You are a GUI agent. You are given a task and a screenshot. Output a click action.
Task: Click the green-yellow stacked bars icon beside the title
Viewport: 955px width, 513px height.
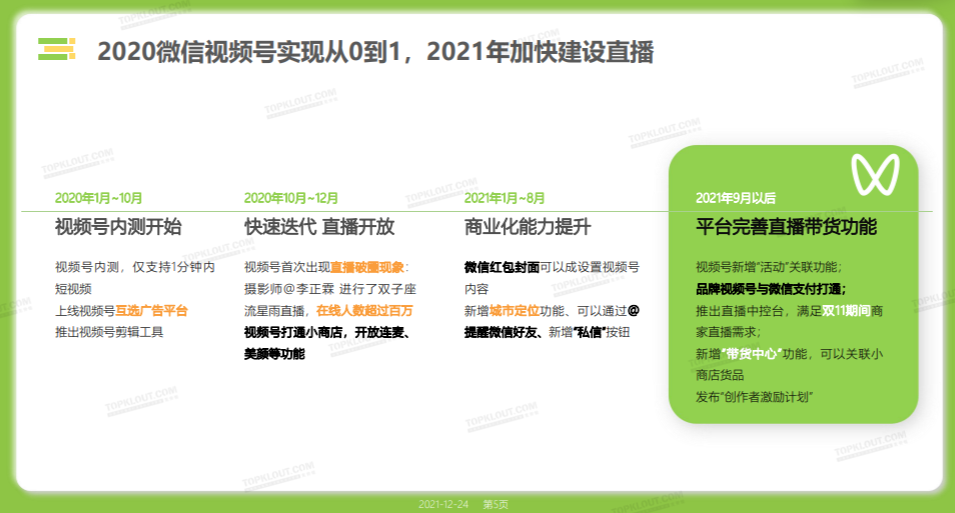pyautogui.click(x=57, y=49)
